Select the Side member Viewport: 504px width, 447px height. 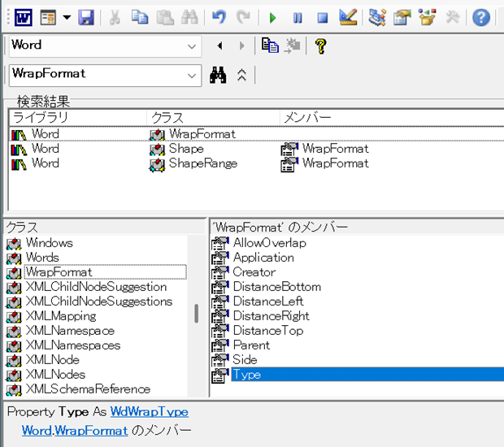[x=245, y=360]
